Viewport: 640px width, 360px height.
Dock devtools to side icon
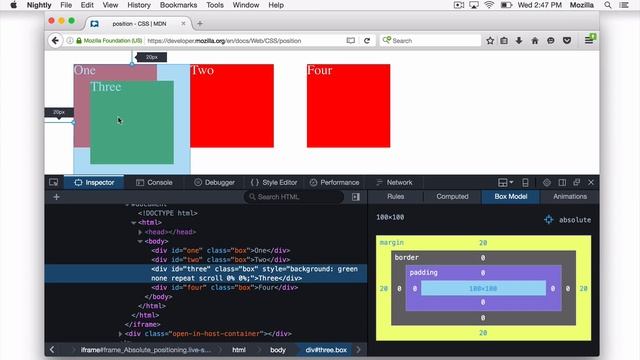(562, 182)
